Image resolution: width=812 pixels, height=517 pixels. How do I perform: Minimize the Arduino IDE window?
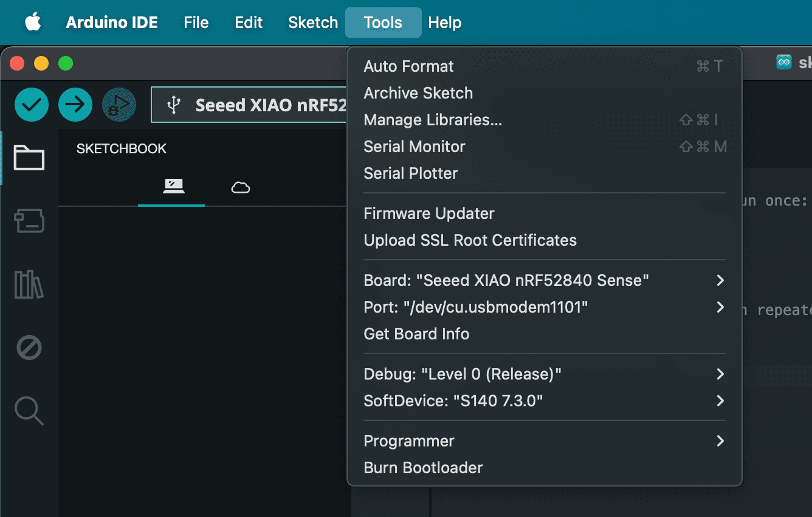click(41, 63)
